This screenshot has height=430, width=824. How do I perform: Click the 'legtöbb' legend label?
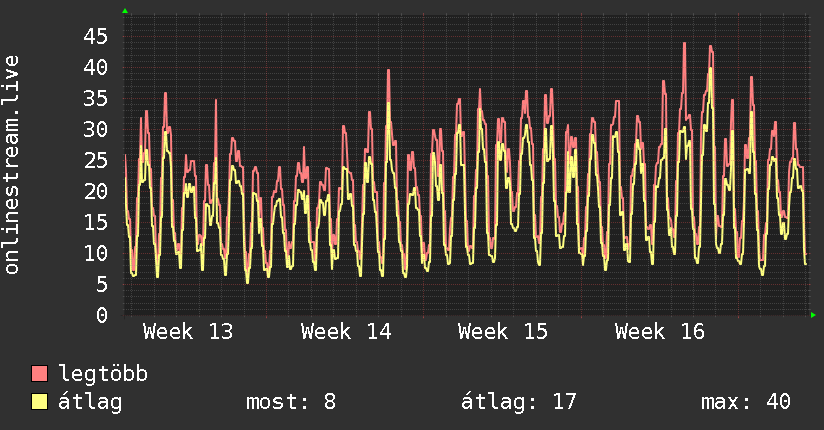tap(103, 373)
